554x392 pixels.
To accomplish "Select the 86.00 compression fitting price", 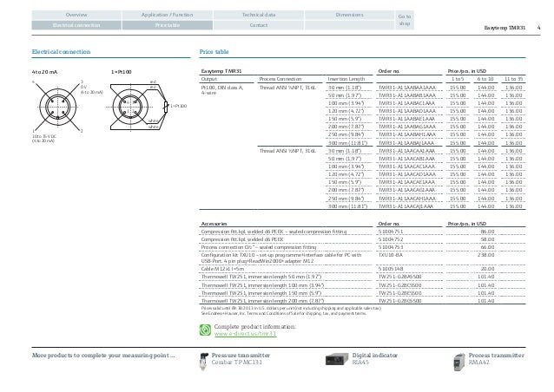I will 487,232.
